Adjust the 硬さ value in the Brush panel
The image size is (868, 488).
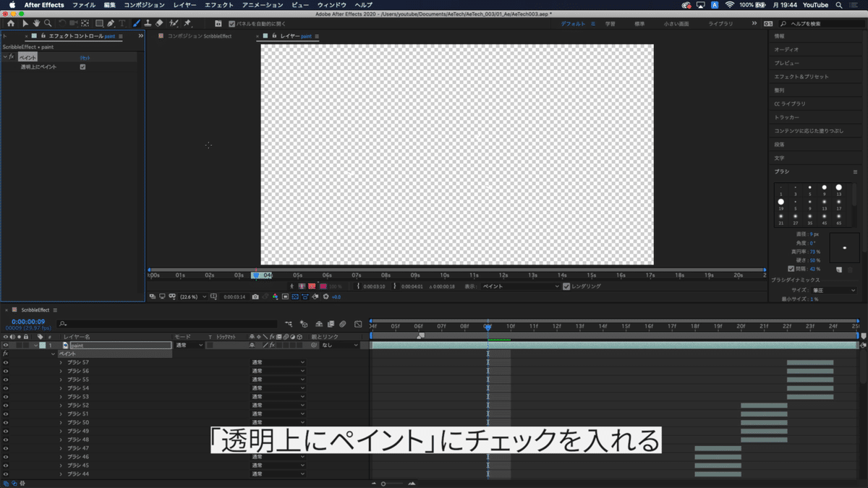click(x=812, y=260)
